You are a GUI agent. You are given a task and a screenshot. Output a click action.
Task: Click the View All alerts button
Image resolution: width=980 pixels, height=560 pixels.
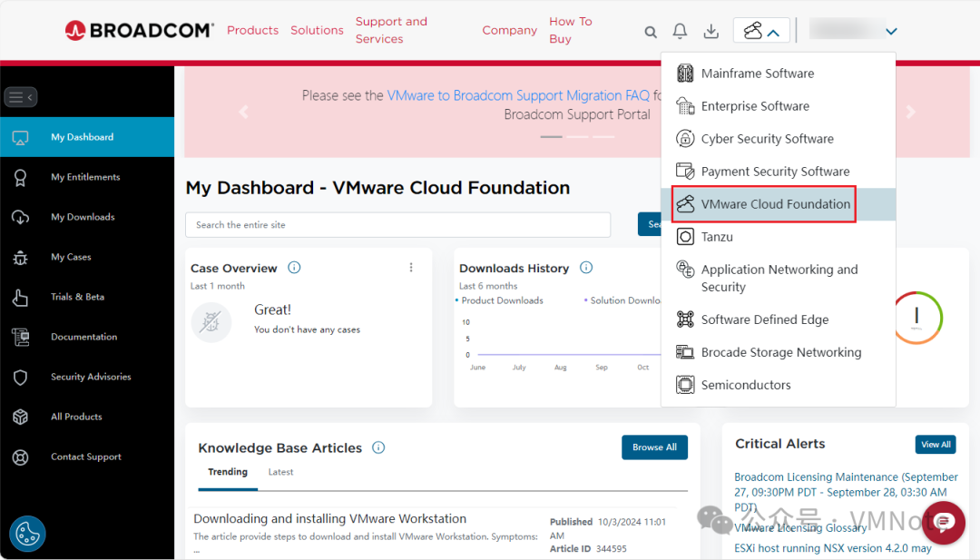pyautogui.click(x=936, y=445)
